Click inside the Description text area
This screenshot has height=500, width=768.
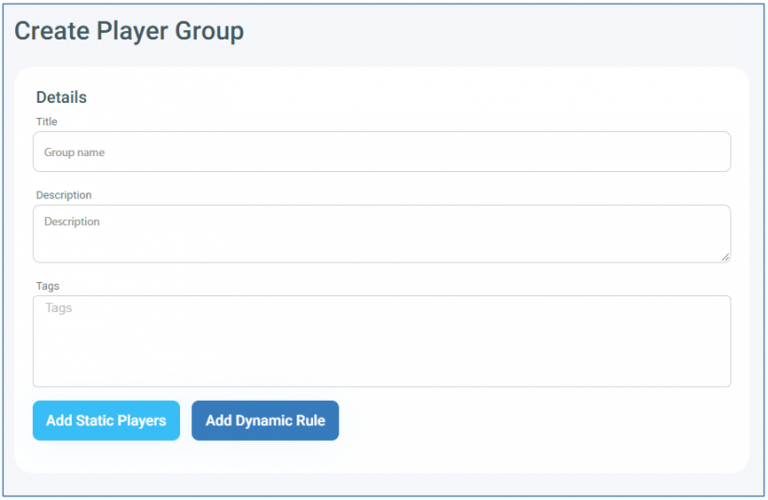click(381, 234)
